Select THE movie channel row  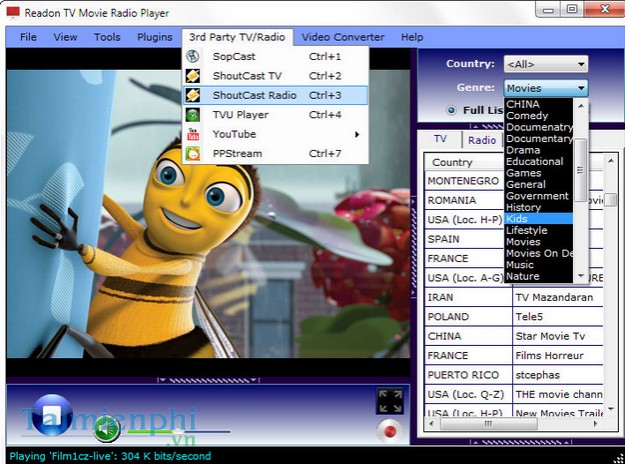click(x=514, y=395)
